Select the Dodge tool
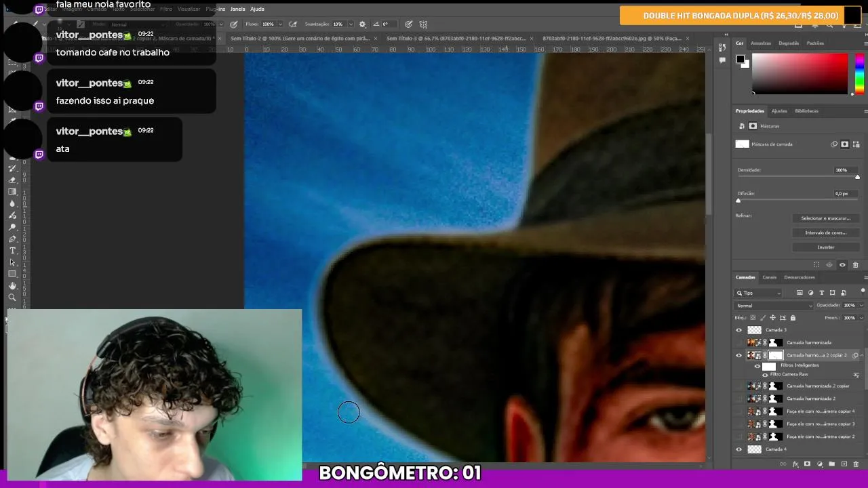 coord(12,227)
